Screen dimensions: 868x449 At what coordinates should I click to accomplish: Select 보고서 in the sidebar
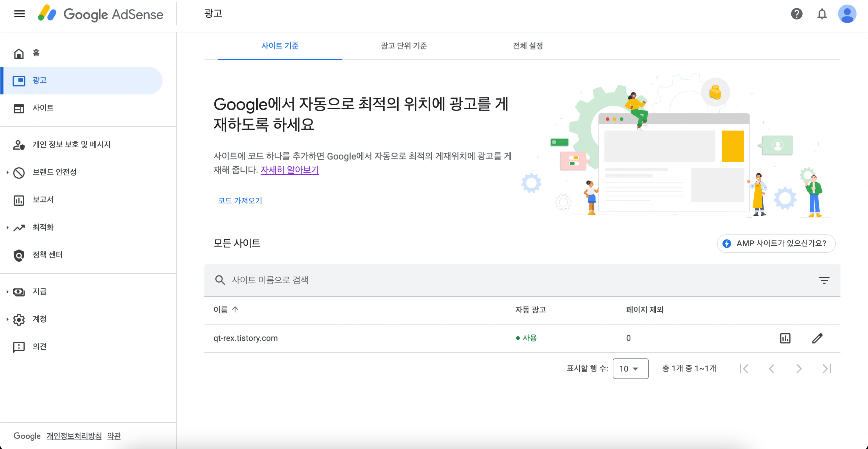tap(43, 199)
